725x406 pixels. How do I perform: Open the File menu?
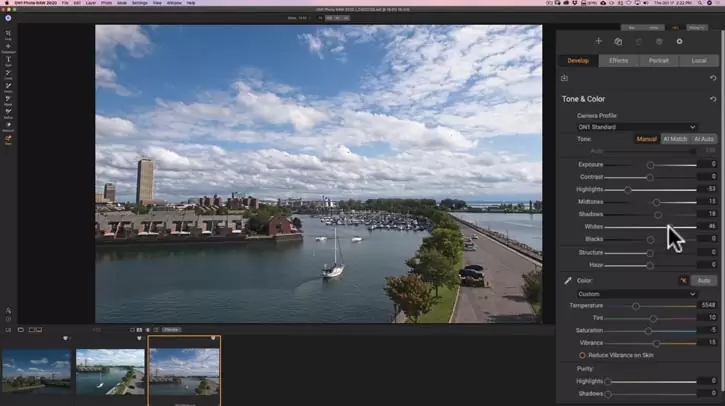coord(65,3)
